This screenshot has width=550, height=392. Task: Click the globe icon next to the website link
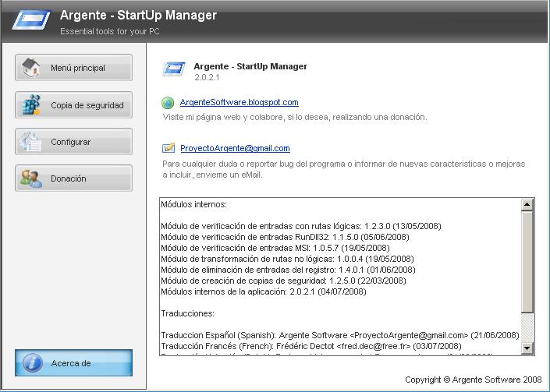pos(168,103)
